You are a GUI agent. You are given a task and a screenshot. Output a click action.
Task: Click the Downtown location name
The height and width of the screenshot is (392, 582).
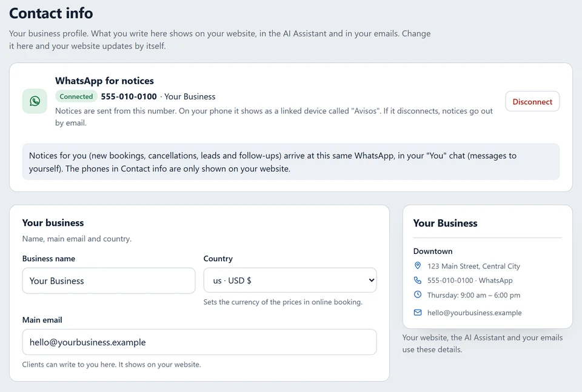tap(433, 251)
